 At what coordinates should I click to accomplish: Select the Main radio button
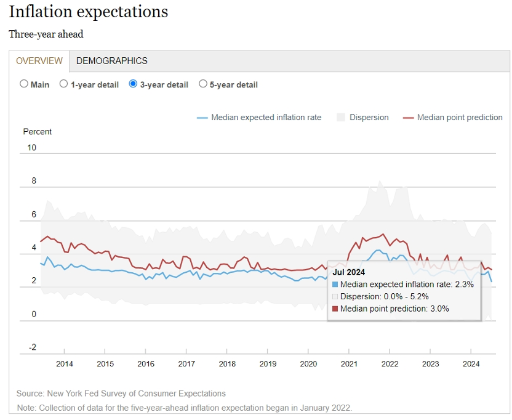tap(24, 84)
